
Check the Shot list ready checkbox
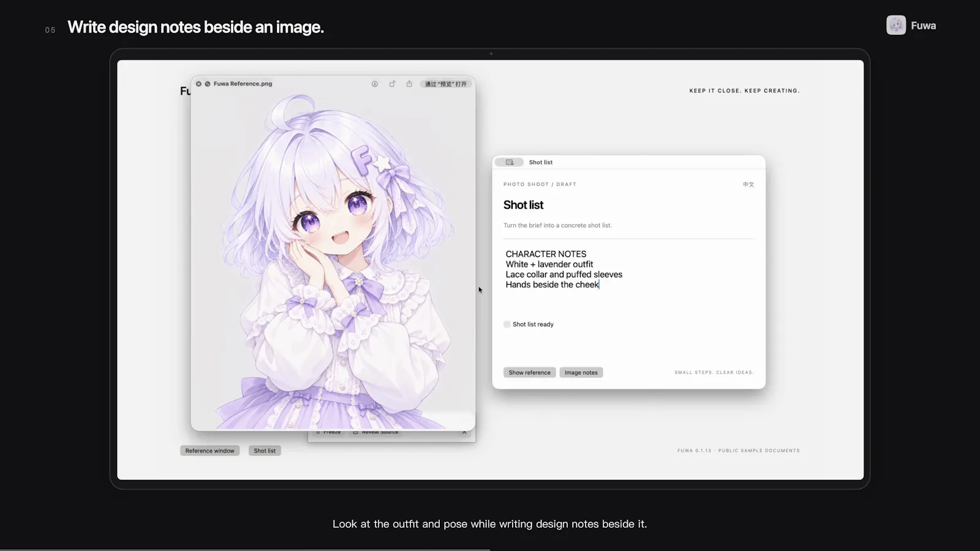pyautogui.click(x=507, y=324)
